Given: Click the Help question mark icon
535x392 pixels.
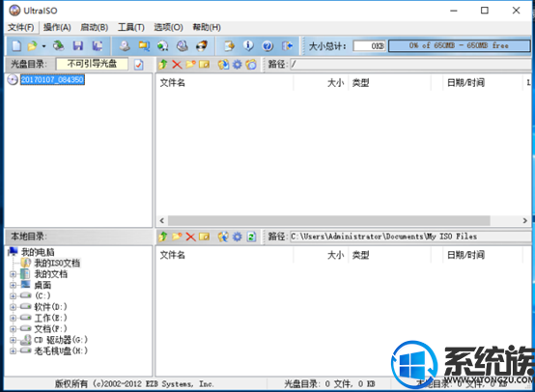Looking at the screenshot, I should (x=267, y=45).
